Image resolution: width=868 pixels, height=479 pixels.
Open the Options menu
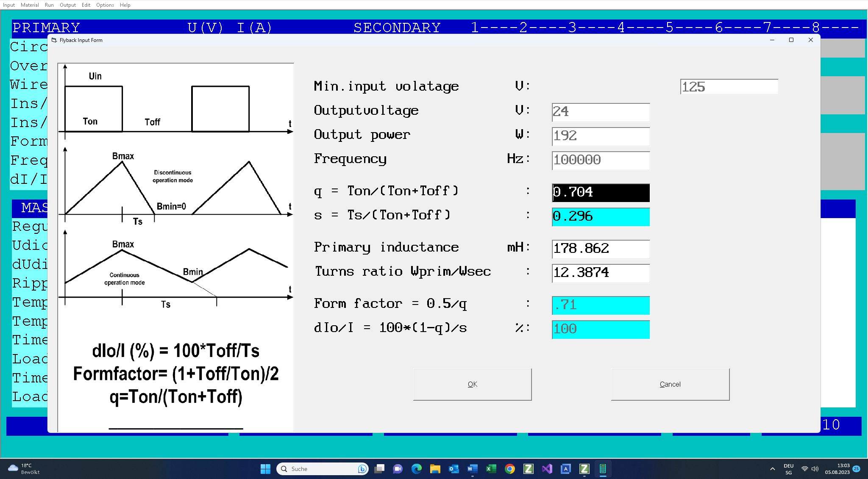tap(105, 5)
